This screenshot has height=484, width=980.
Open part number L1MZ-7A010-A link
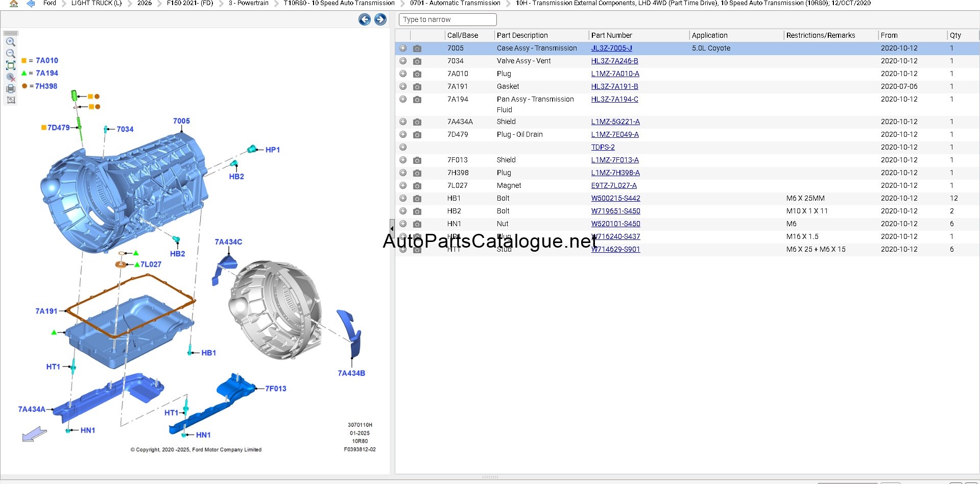click(x=615, y=74)
